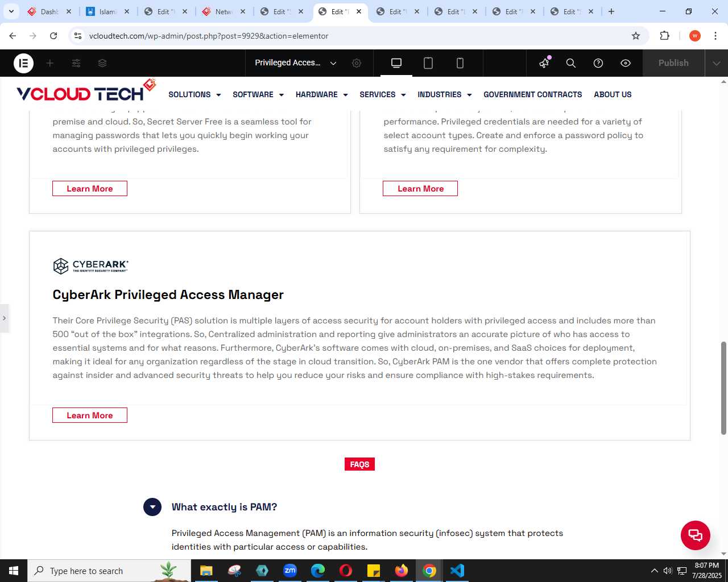Open Visual Studio Code from taskbar
The width and height of the screenshot is (728, 582).
[457, 571]
